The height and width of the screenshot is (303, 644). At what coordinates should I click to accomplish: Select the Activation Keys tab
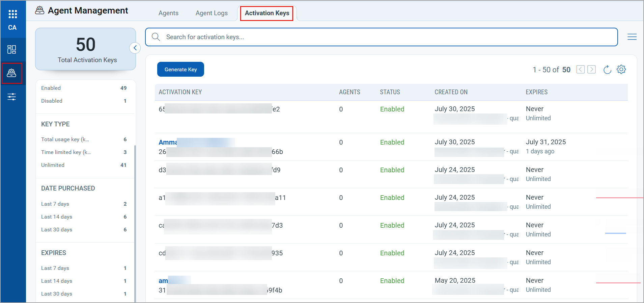tap(267, 13)
